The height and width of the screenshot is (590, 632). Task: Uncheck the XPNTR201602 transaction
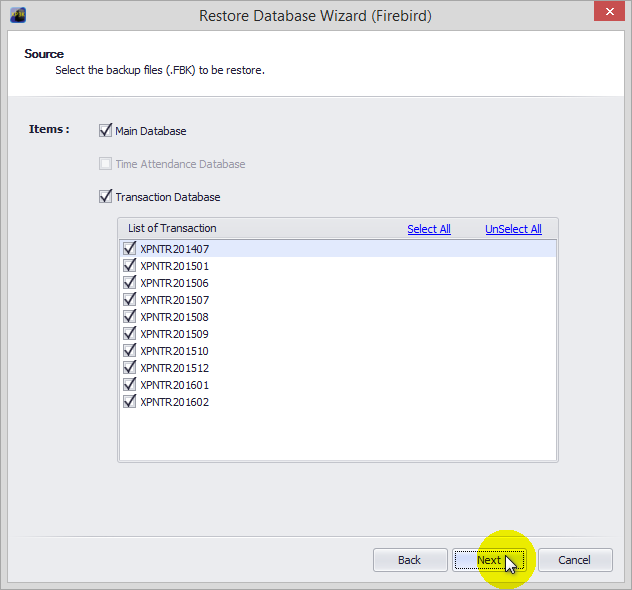pyautogui.click(x=129, y=402)
